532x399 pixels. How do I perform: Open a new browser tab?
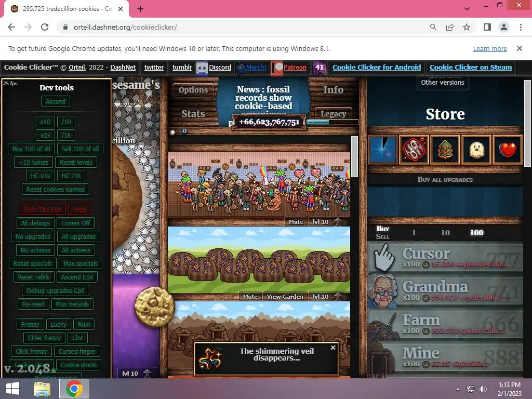tap(140, 9)
